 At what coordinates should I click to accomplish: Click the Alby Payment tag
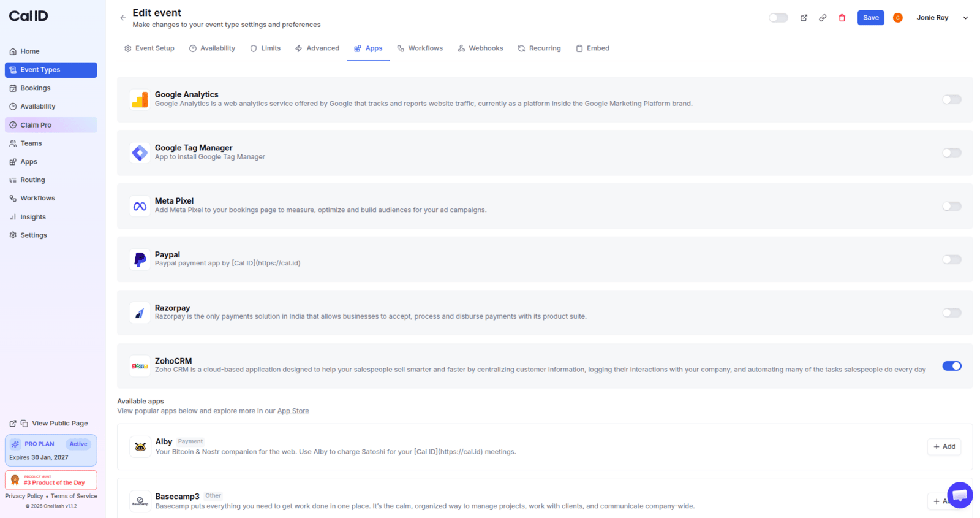pos(190,441)
